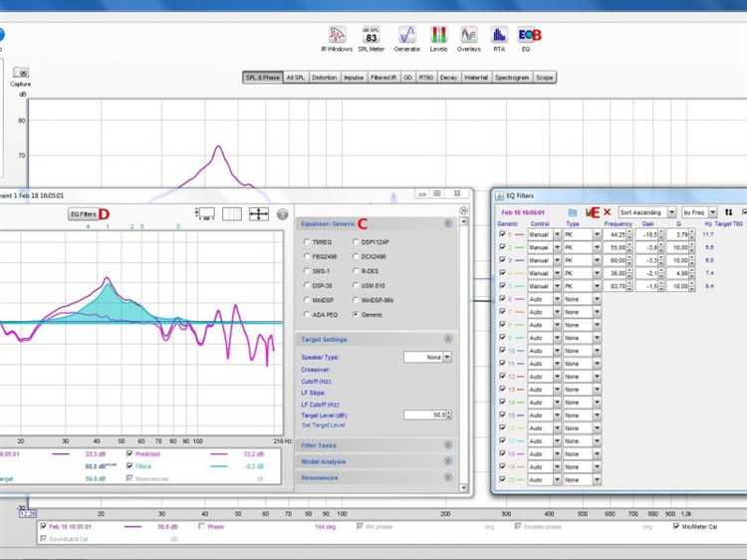This screenshot has width=747, height=560.
Task: Expand the Filter Tasks section
Action: [x=447, y=444]
